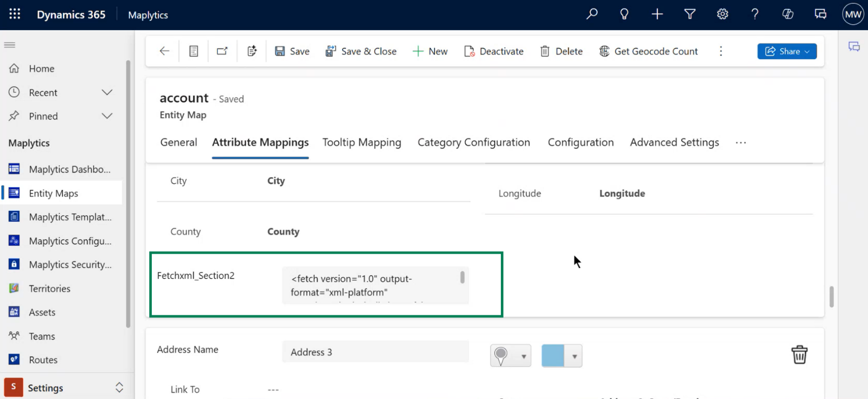Click the search magnifier icon
Screen dimensions: 868x399
pyautogui.click(x=592, y=14)
